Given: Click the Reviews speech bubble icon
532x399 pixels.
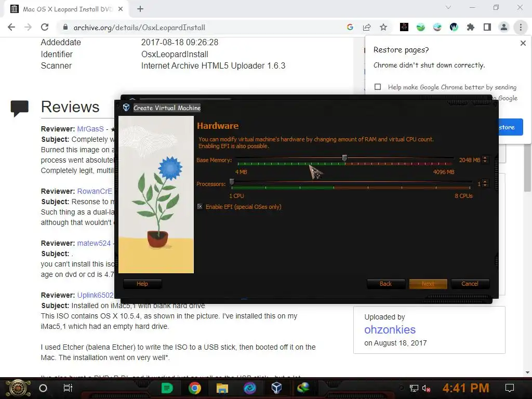Looking at the screenshot, I should [x=20, y=109].
